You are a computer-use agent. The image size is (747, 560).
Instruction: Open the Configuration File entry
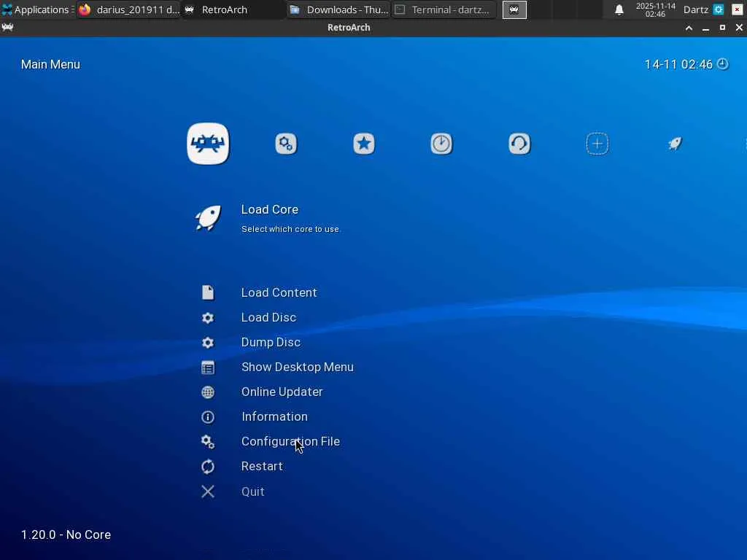click(x=290, y=441)
